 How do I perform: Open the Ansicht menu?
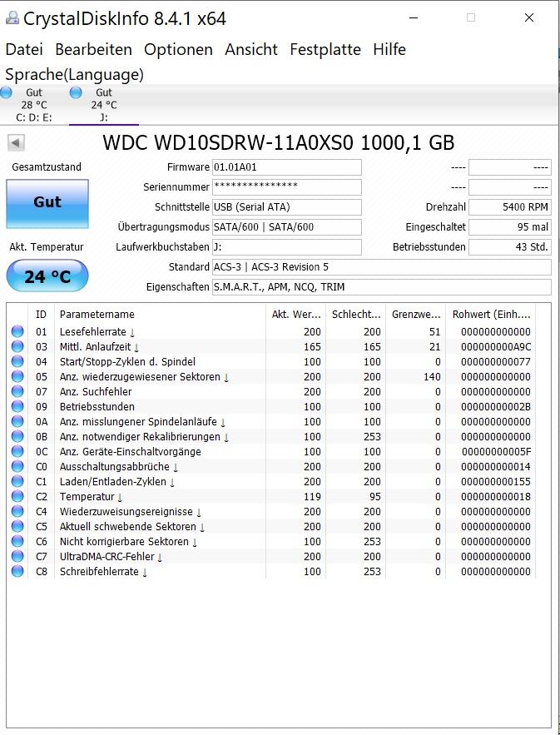point(251,49)
